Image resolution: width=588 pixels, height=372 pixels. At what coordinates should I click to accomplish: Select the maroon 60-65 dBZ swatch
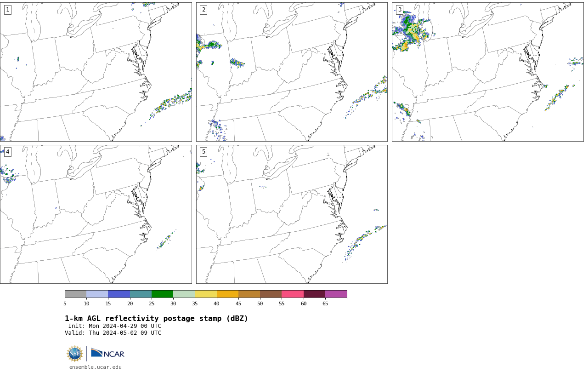tap(314, 294)
